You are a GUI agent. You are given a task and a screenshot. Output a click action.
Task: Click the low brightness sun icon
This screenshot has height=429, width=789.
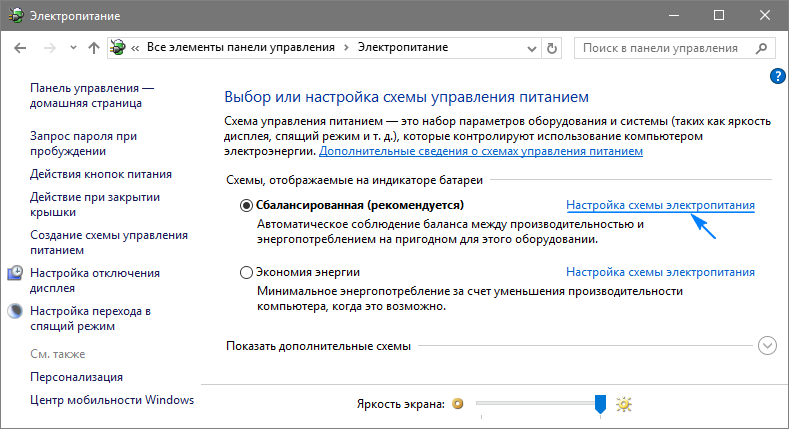coord(459,404)
